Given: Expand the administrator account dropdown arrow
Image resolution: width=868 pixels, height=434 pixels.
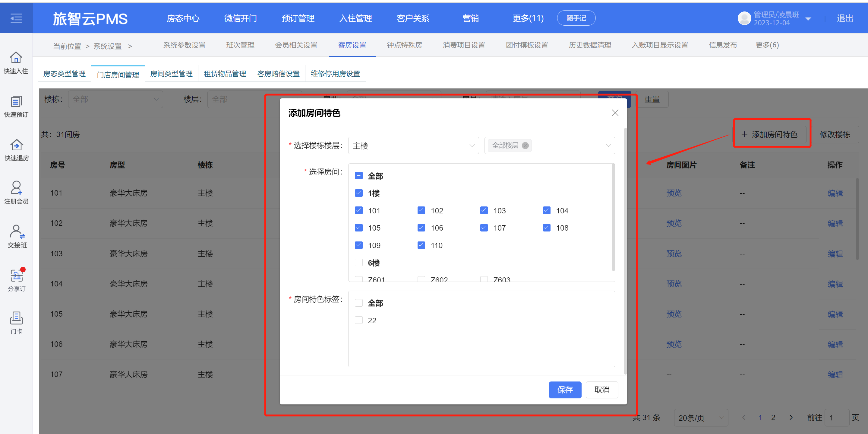Looking at the screenshot, I should pyautogui.click(x=808, y=19).
